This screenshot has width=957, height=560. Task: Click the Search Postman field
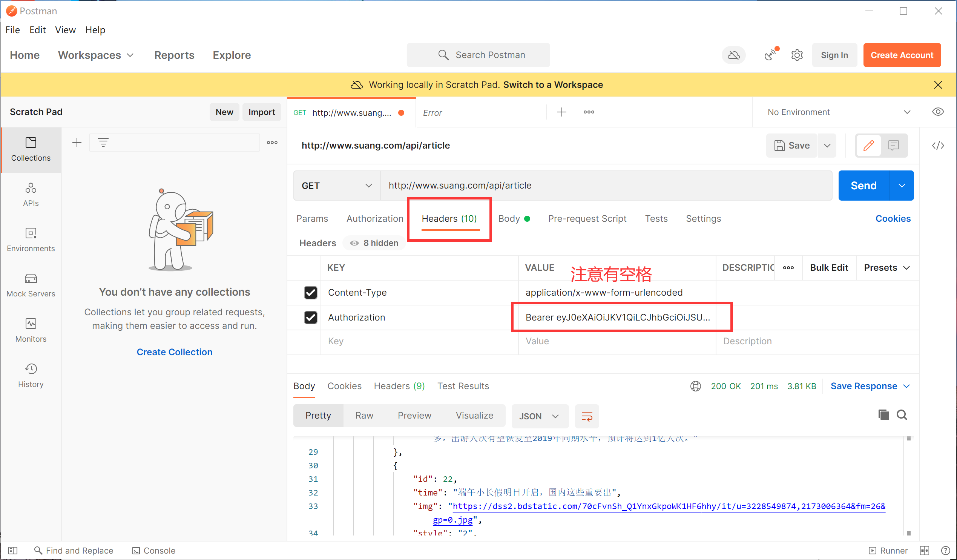[478, 55]
